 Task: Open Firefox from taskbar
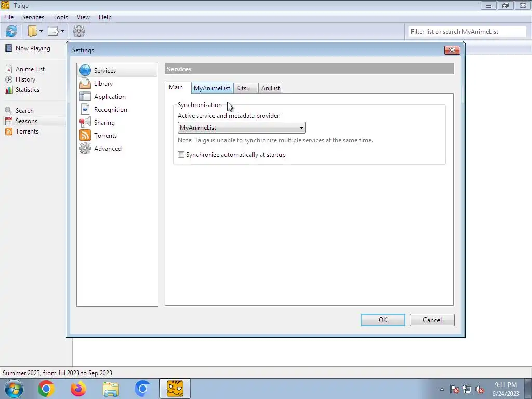pyautogui.click(x=78, y=389)
